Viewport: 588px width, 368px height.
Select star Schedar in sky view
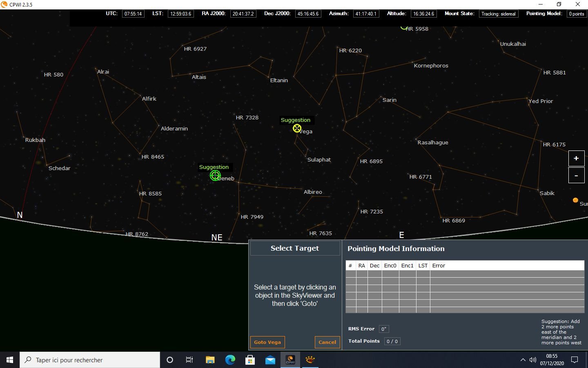pos(59,168)
